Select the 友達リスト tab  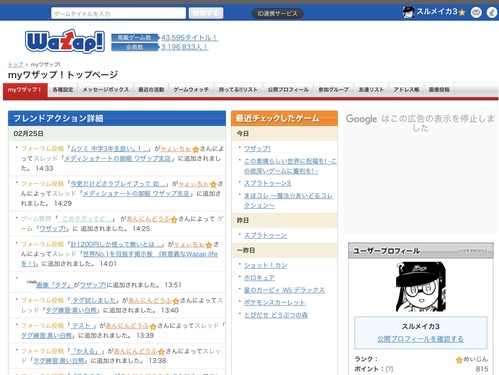coord(371,90)
